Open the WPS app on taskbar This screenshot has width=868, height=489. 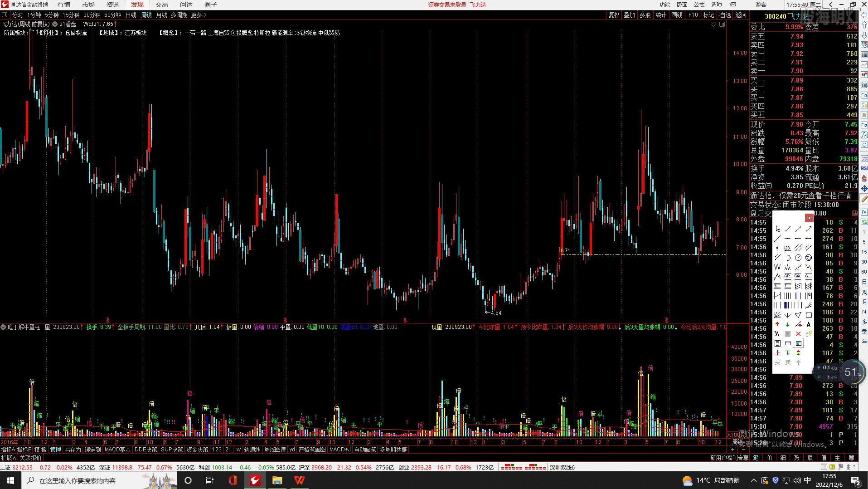point(300,480)
